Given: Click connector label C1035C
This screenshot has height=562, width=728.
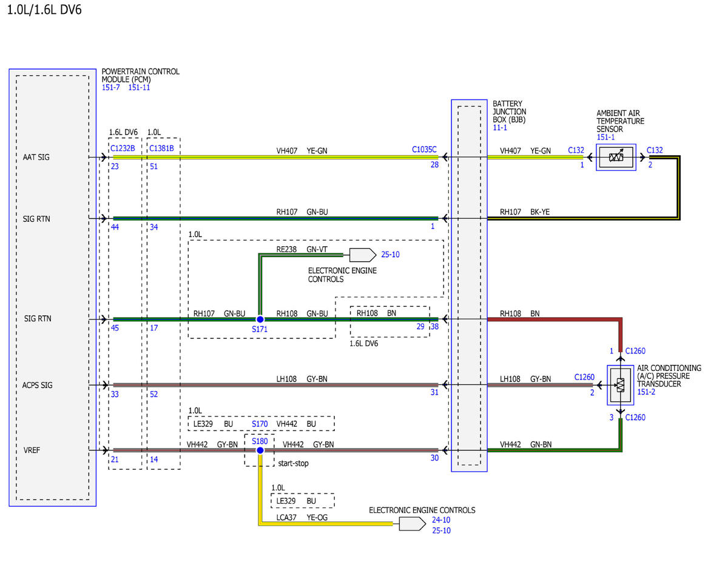Looking at the screenshot, I should pyautogui.click(x=424, y=149).
